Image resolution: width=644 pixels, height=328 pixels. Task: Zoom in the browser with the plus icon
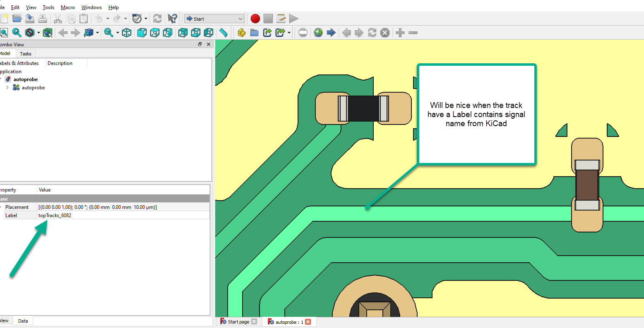click(x=400, y=33)
